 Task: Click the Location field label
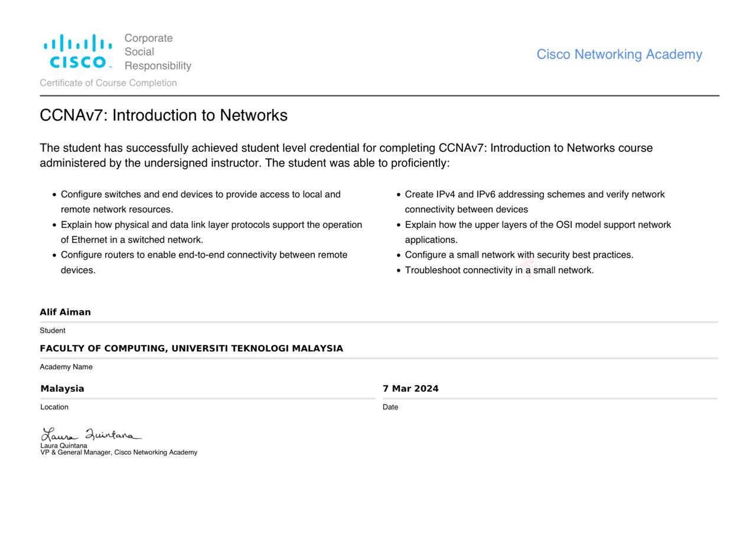[54, 407]
